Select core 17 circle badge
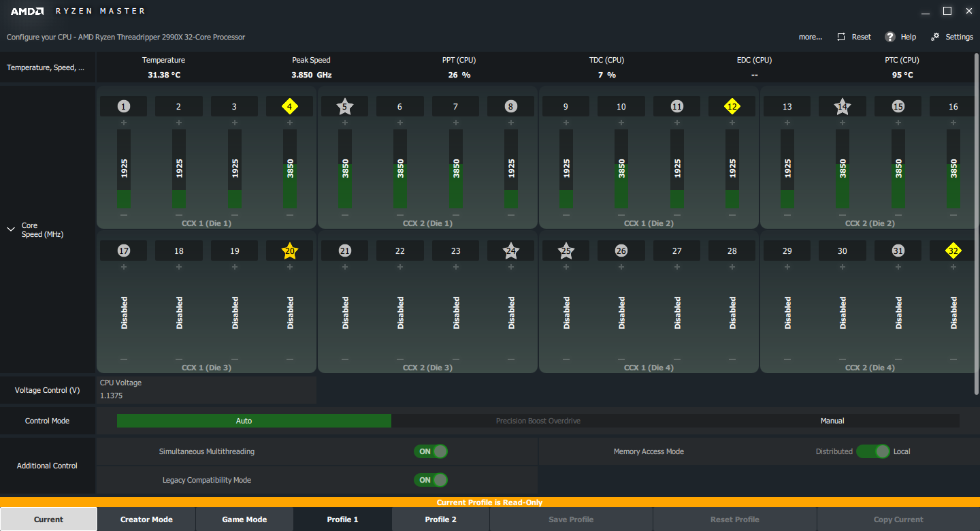This screenshot has width=980, height=531. click(123, 251)
